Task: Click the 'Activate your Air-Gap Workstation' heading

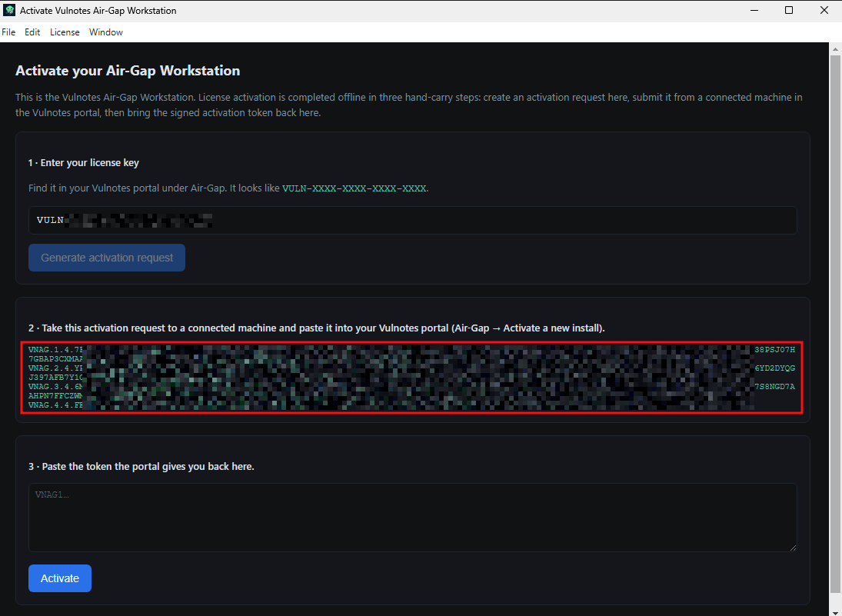Action: [x=128, y=71]
